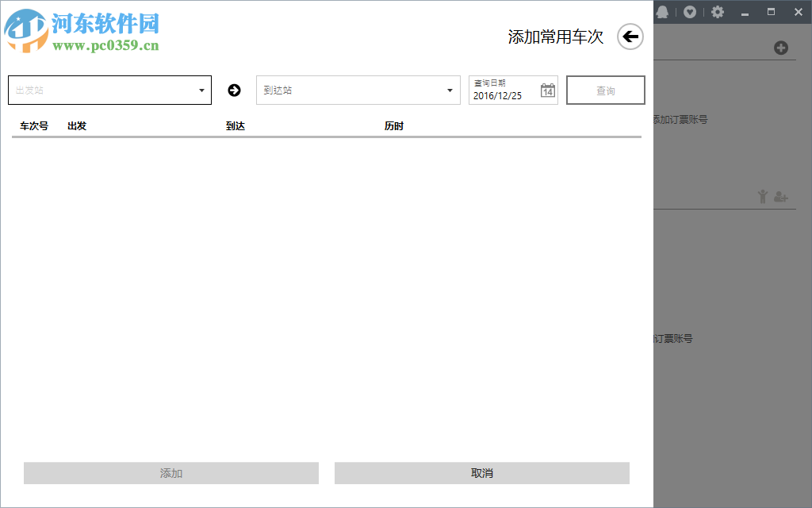
Task: Click the heart favorites icon in titlebar
Action: 690,12
